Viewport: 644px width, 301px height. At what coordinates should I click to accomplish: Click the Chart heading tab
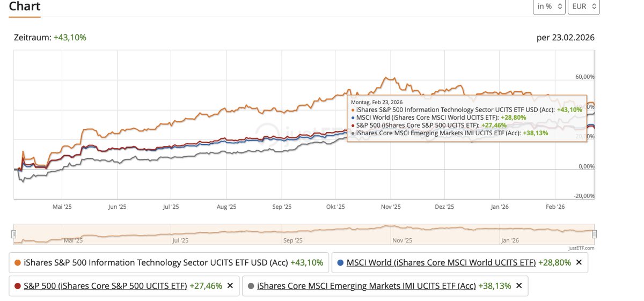pos(25,7)
